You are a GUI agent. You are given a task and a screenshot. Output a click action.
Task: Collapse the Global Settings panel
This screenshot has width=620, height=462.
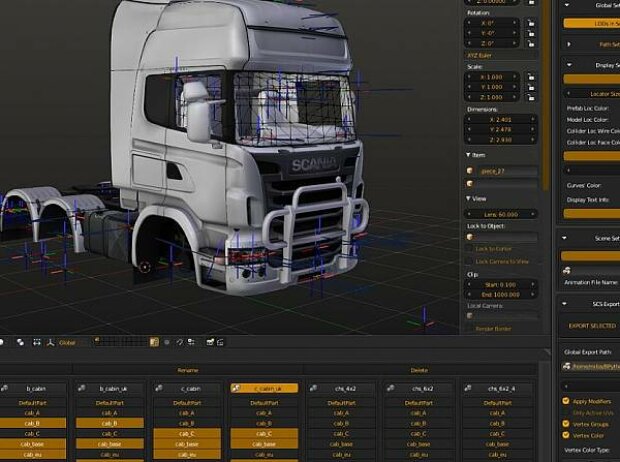(x=567, y=5)
